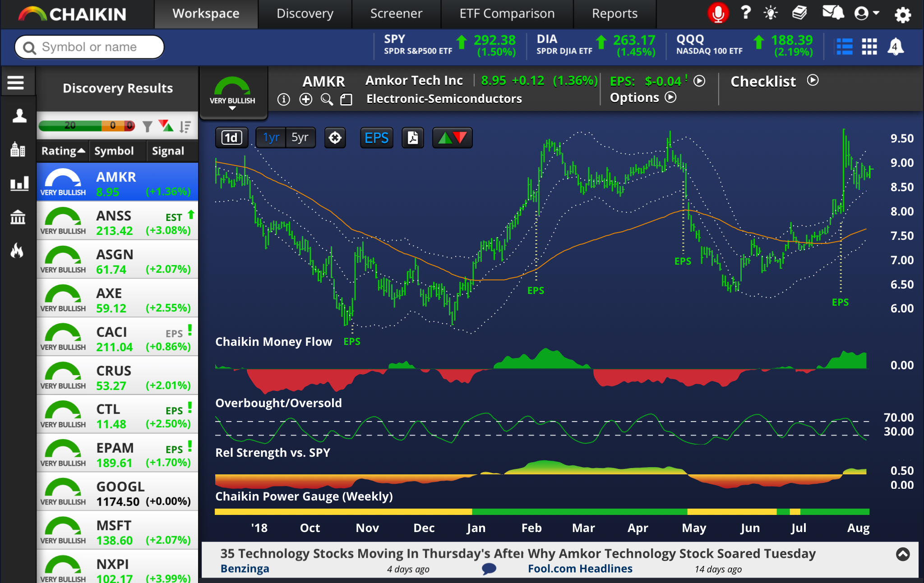Click the crosshair target chart tool
This screenshot has width=924, height=583.
[x=335, y=138]
